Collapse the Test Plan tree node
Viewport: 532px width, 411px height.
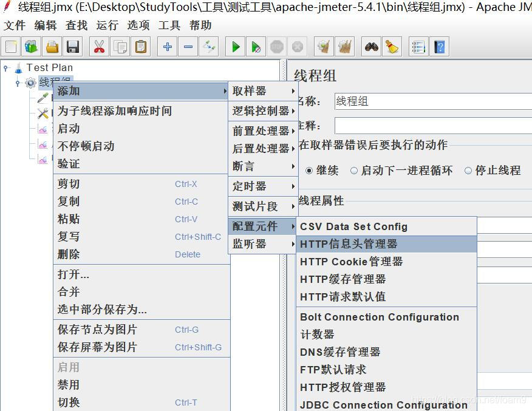5,68
